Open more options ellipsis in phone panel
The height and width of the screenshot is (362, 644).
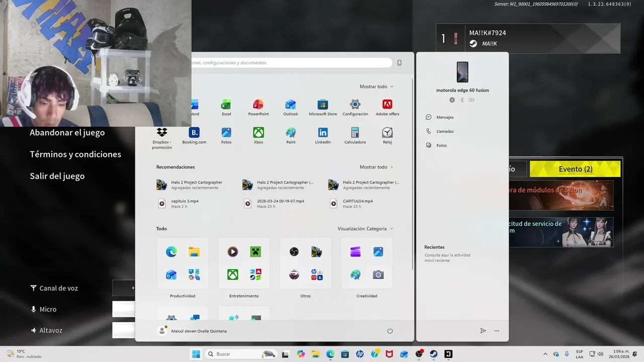coord(497,331)
